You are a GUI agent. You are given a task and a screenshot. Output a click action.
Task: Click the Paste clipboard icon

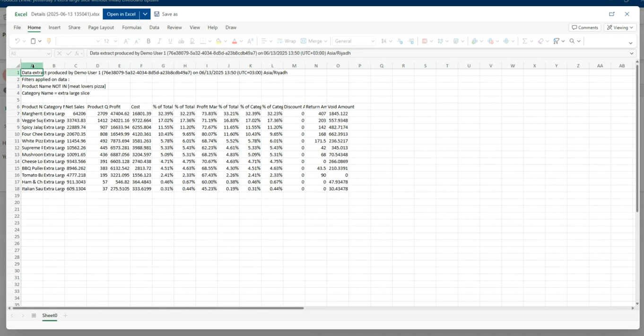pyautogui.click(x=33, y=41)
